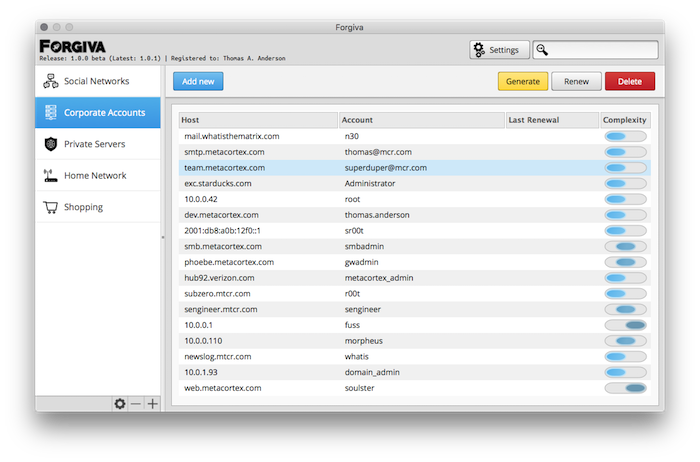Click the minus icon to remove category
Image resolution: width=700 pixels, height=462 pixels.
[x=136, y=404]
